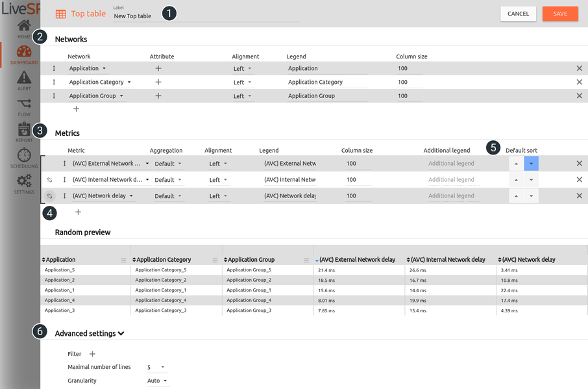
Task: Delete the (AVC) Network delay metric row
Action: [x=580, y=196]
